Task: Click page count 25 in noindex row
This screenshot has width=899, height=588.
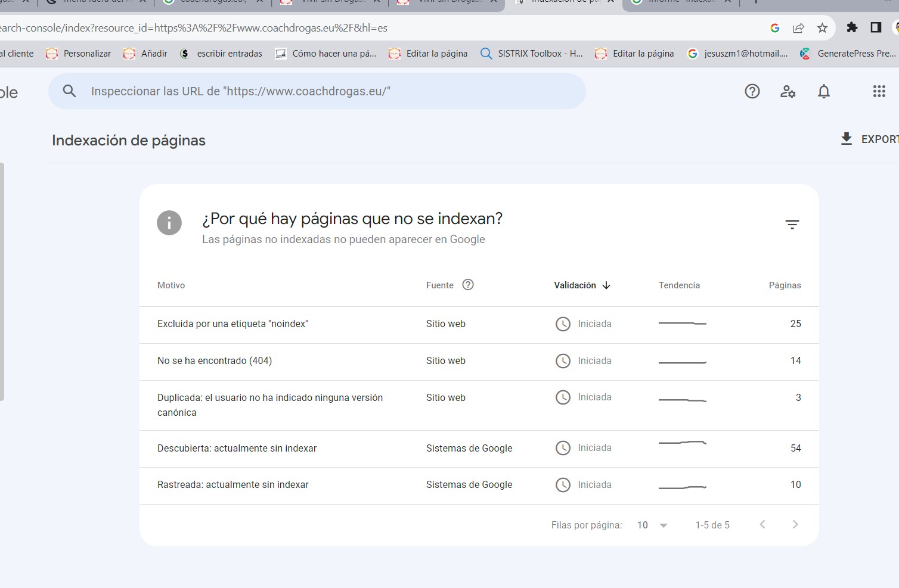Action: click(796, 324)
